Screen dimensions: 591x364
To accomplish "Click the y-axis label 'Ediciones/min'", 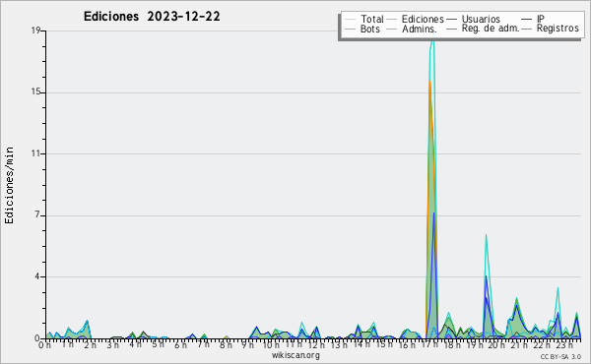I will tap(9, 185).
